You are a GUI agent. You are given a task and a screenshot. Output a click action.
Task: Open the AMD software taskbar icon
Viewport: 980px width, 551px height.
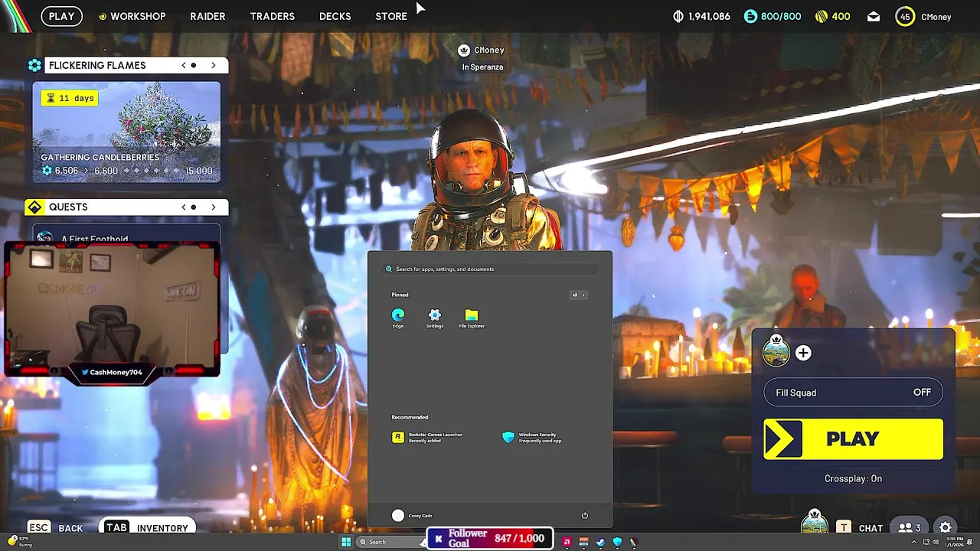pos(567,542)
